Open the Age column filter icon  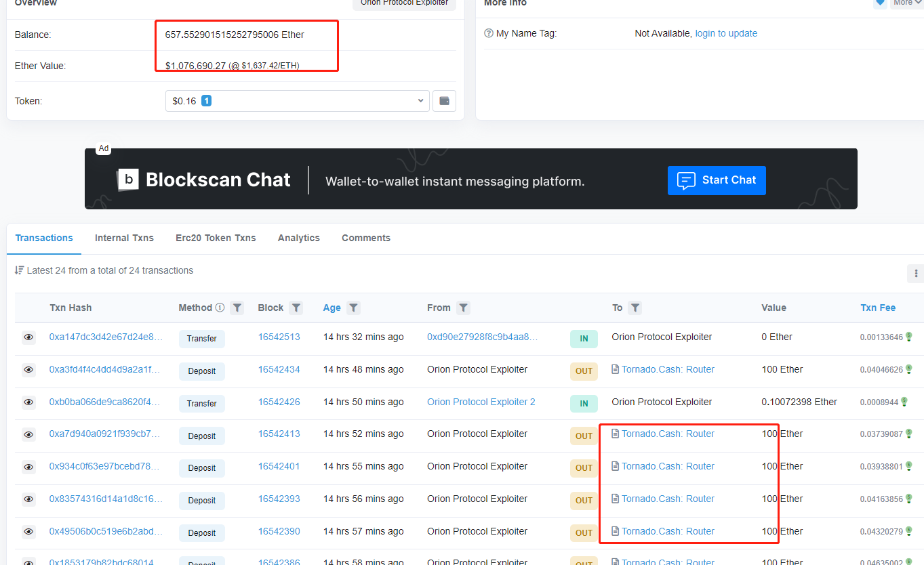tap(353, 308)
